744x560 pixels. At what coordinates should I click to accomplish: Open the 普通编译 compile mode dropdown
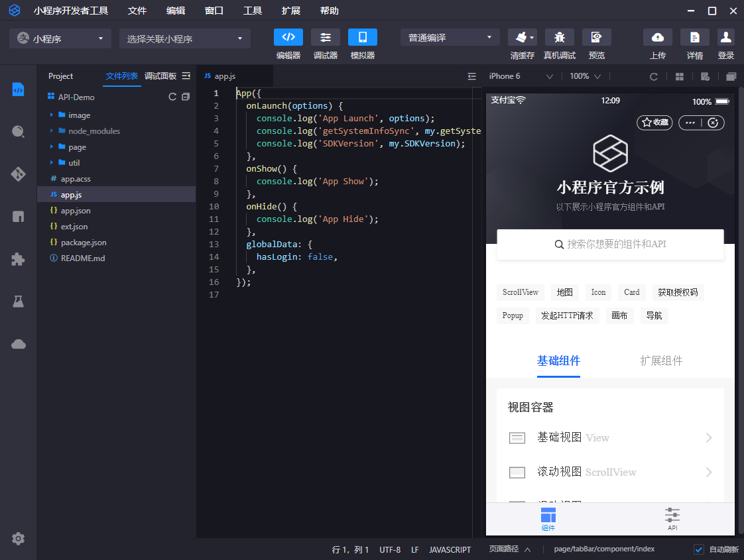450,38
